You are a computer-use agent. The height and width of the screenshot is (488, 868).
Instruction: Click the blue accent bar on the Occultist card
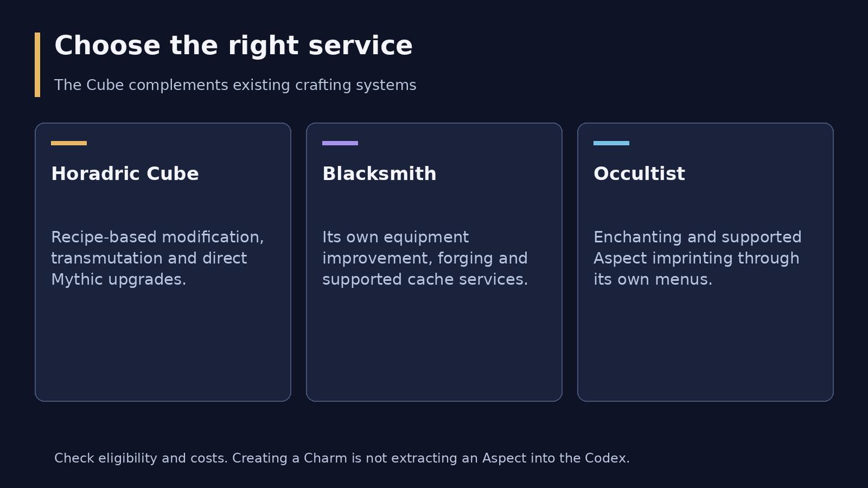(611, 143)
